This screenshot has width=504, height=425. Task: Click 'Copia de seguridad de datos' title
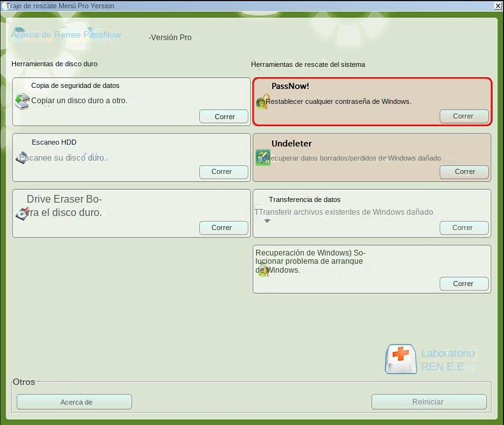pos(75,85)
